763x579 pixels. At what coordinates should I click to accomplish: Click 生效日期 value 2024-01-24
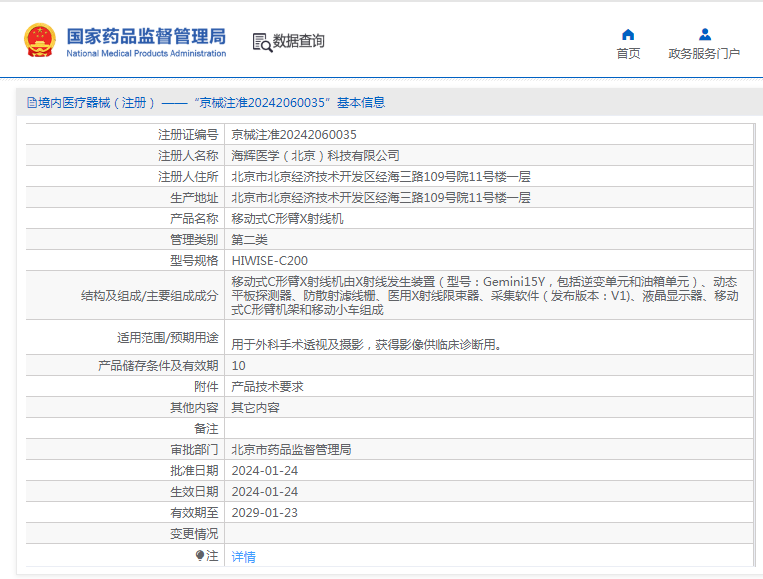(265, 492)
